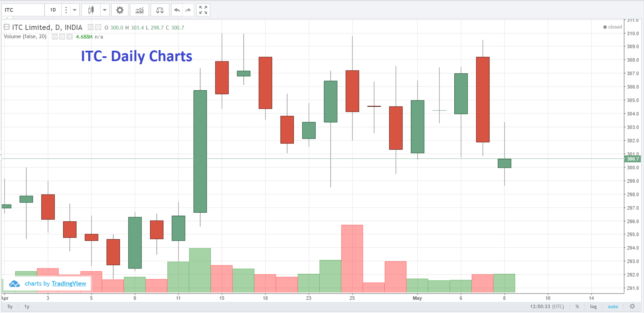Open settings gear for Volume indicator

62,36
